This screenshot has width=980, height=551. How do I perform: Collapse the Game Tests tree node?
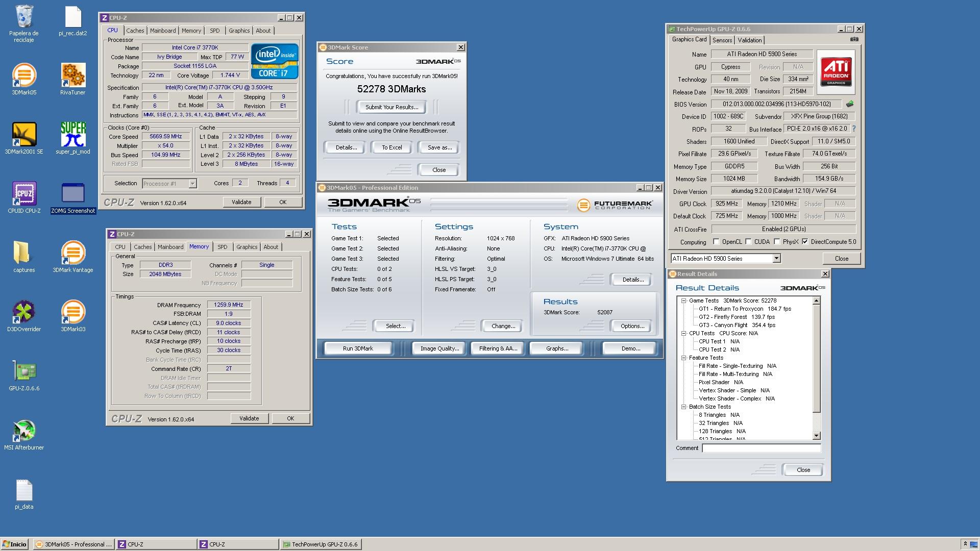[683, 300]
